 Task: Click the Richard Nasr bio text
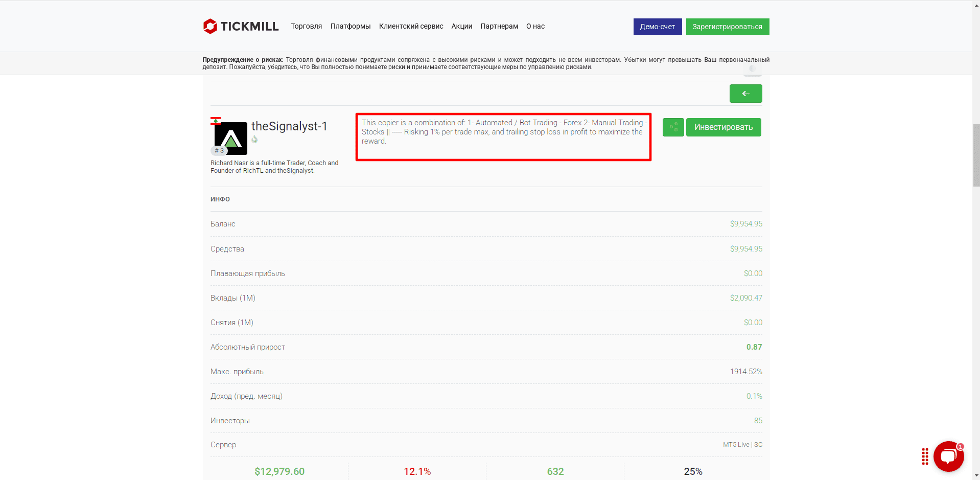click(x=274, y=167)
